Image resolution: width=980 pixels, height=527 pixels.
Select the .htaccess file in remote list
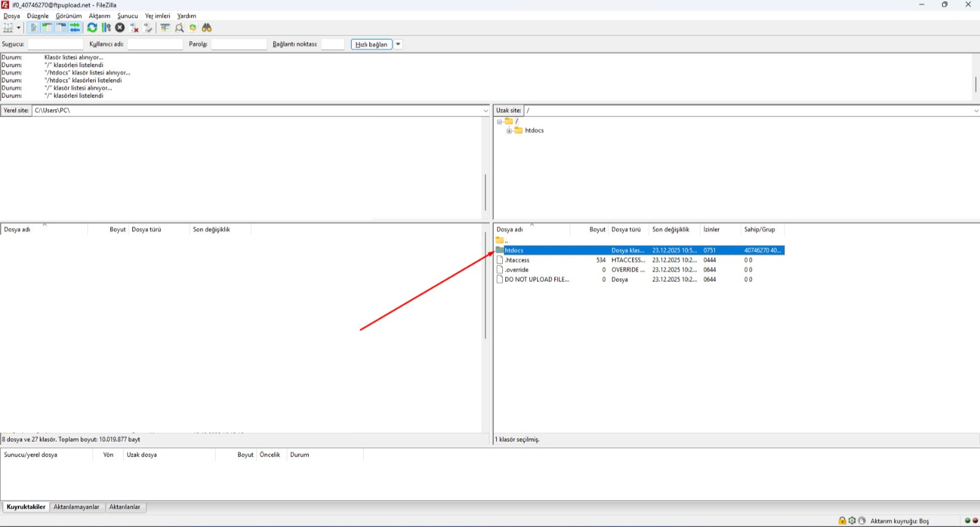(x=518, y=260)
